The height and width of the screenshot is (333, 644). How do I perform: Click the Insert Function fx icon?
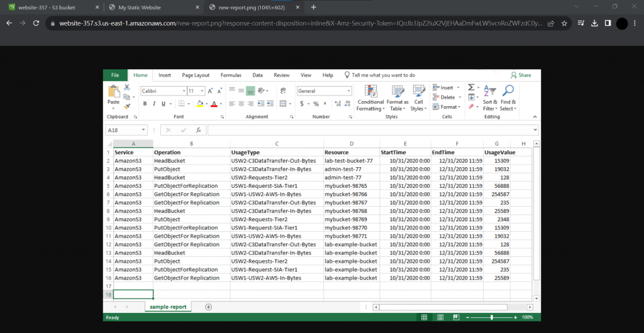[198, 130]
